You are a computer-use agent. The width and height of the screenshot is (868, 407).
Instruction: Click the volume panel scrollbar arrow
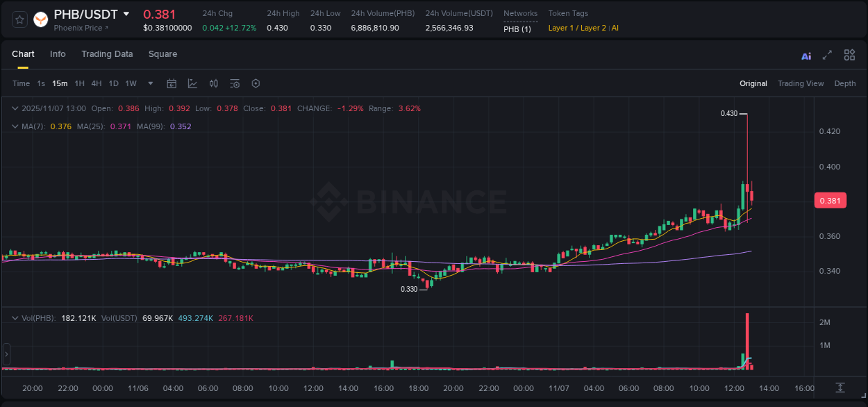[x=6, y=354]
